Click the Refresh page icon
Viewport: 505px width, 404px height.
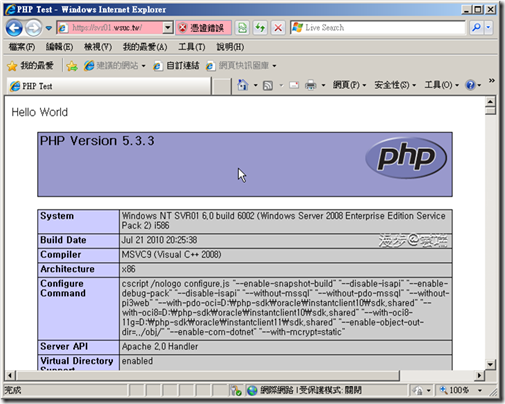click(260, 28)
